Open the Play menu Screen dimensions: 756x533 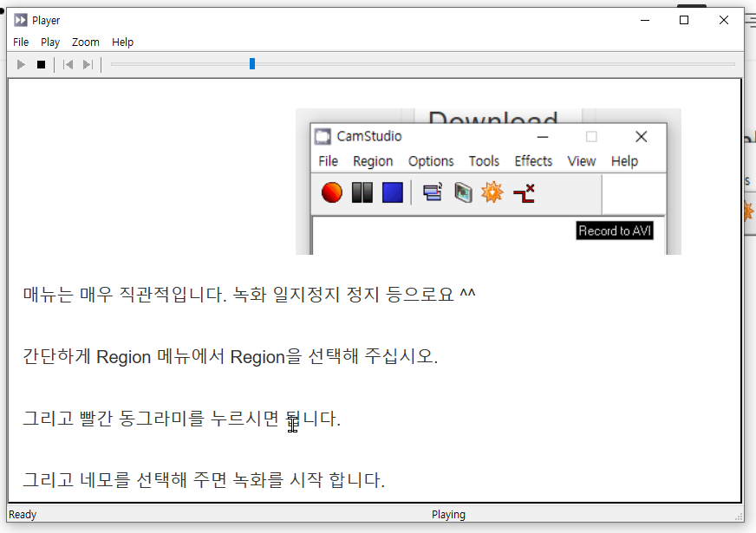click(x=50, y=42)
